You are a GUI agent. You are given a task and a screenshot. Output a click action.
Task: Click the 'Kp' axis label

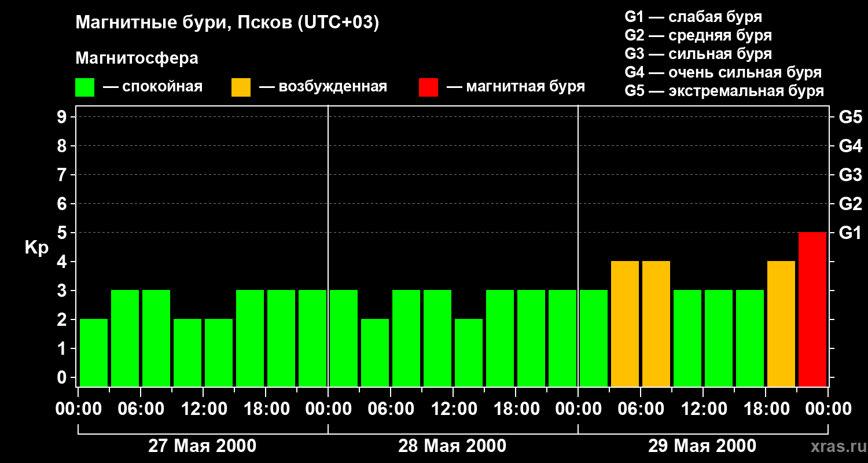pos(37,247)
